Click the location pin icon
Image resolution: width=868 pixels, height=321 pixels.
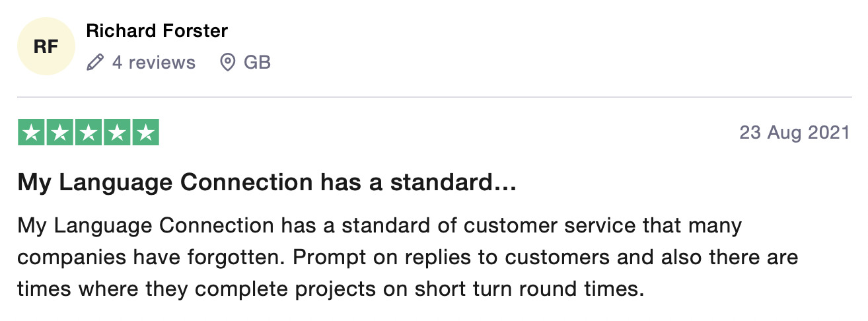point(227,63)
